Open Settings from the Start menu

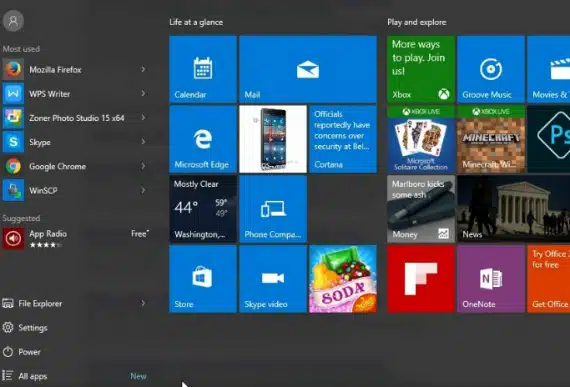25,328
